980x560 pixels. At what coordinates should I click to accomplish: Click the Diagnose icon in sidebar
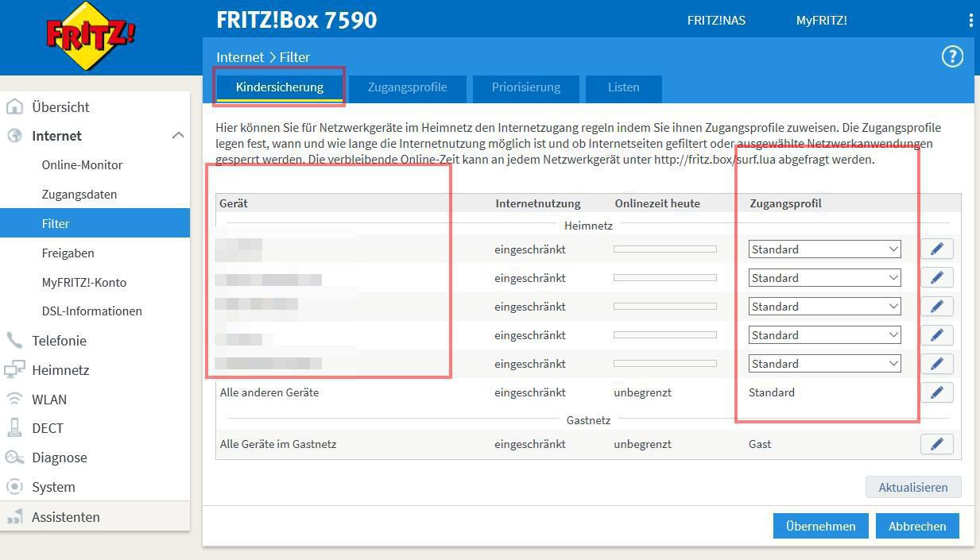pos(14,458)
